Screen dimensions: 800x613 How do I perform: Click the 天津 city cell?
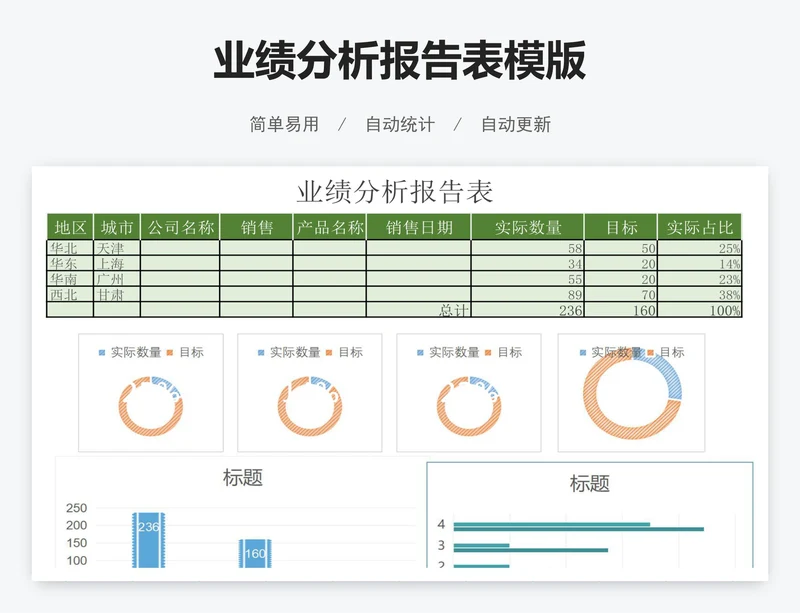[117, 248]
